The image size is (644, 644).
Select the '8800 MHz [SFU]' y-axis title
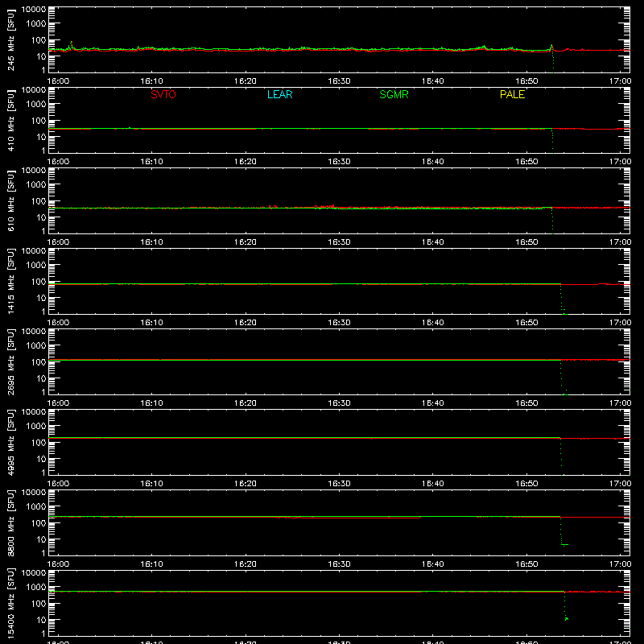pos(10,522)
